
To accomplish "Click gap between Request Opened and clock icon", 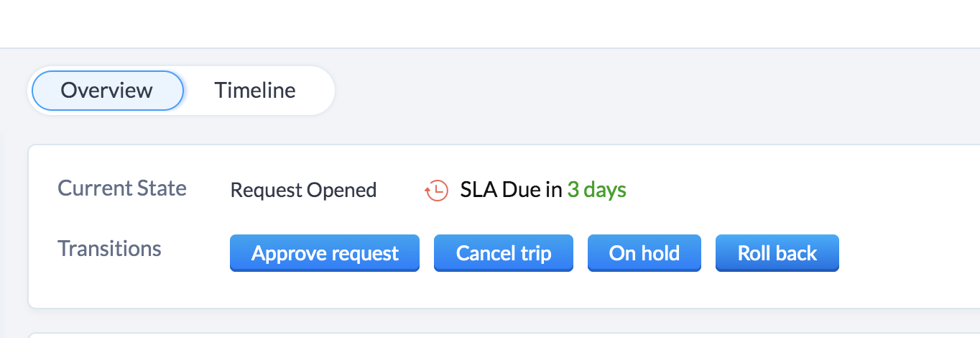I will (400, 191).
